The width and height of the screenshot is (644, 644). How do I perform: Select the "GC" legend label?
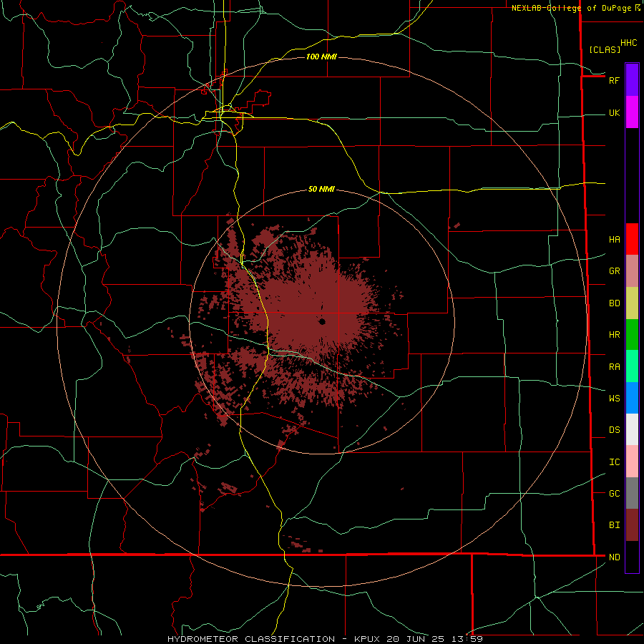(x=614, y=494)
